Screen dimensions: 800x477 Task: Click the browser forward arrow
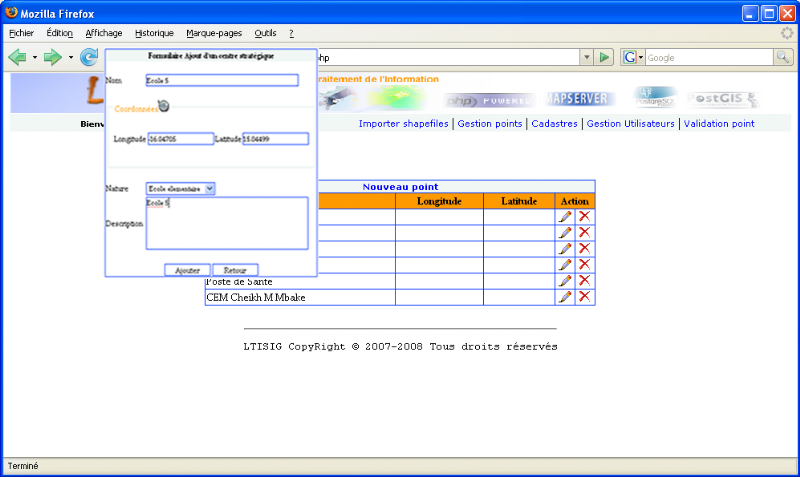pos(53,57)
